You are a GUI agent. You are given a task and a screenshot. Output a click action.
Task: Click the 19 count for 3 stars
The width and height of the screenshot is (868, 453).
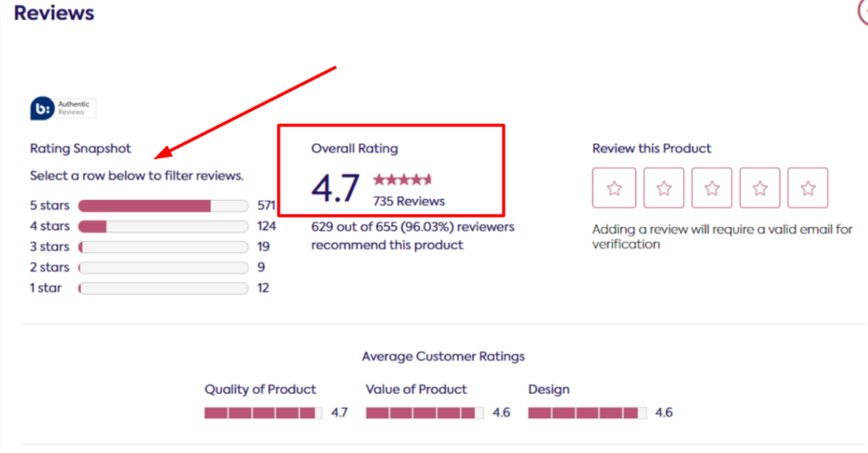click(x=264, y=246)
